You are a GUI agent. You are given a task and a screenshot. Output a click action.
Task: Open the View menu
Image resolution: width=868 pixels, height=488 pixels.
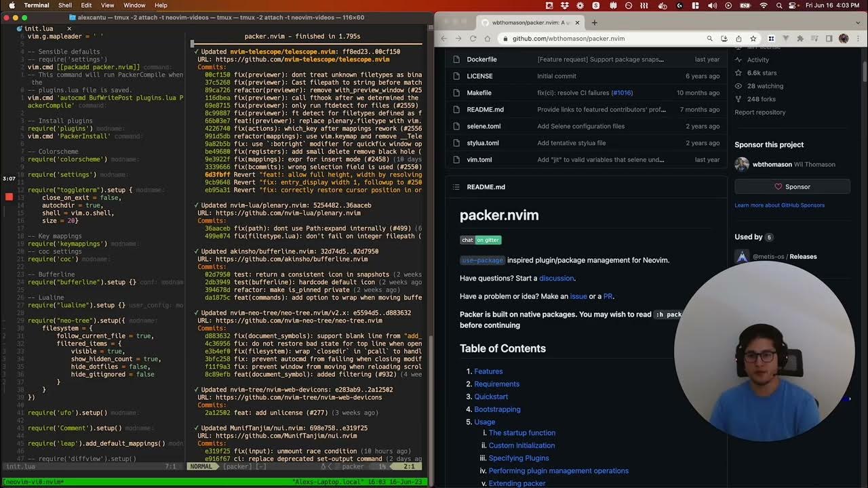(109, 5)
